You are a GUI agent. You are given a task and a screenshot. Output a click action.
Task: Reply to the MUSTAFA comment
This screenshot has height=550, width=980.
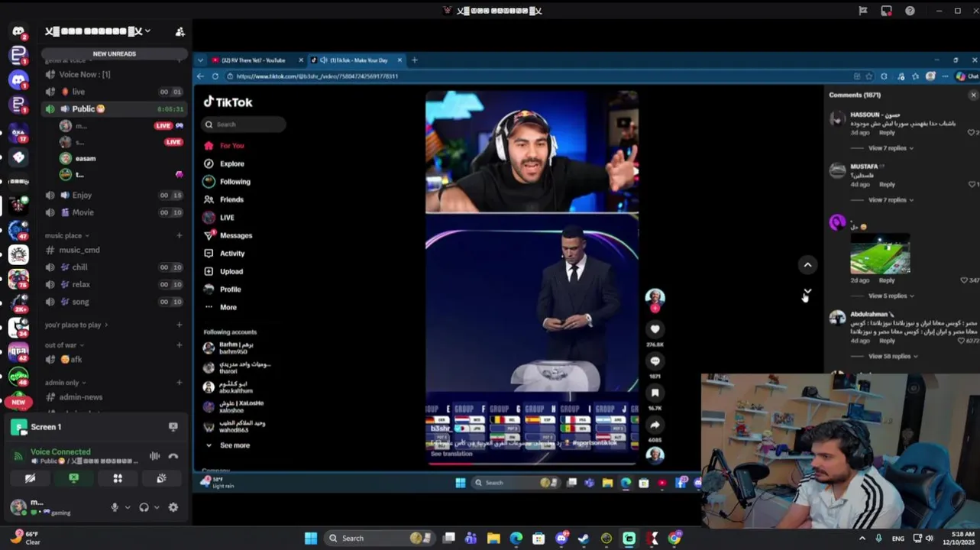(887, 184)
